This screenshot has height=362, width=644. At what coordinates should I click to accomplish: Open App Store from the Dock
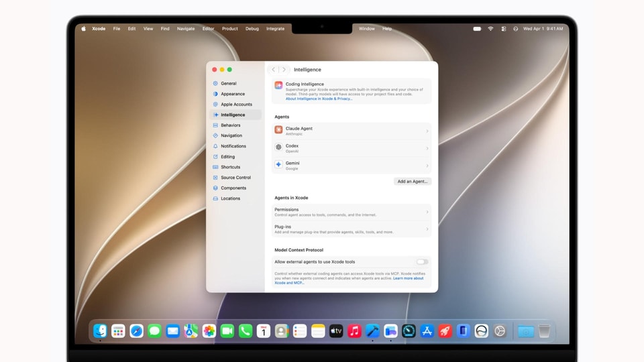(427, 330)
